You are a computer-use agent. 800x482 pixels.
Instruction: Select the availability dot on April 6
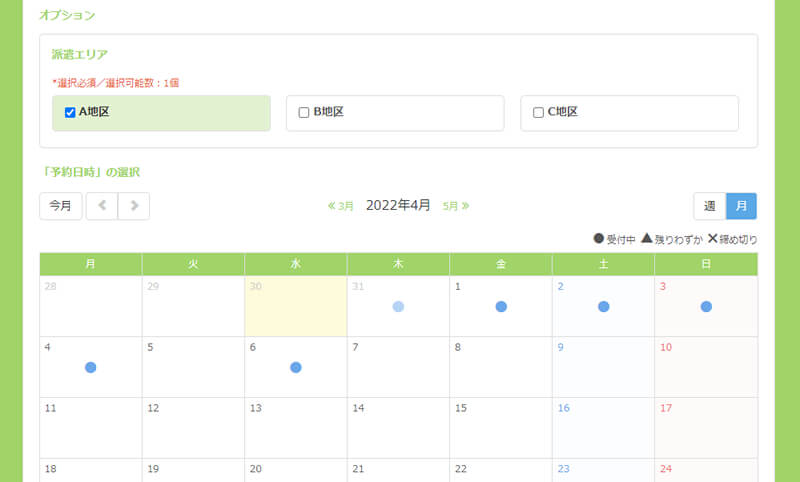[295, 368]
